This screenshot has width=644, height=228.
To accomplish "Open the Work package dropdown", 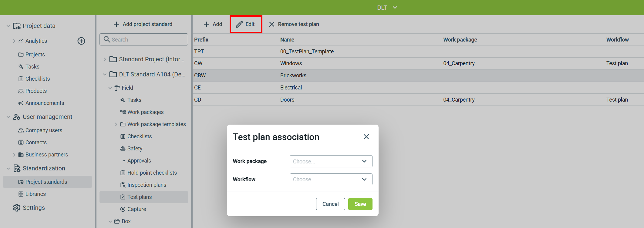I will point(331,161).
